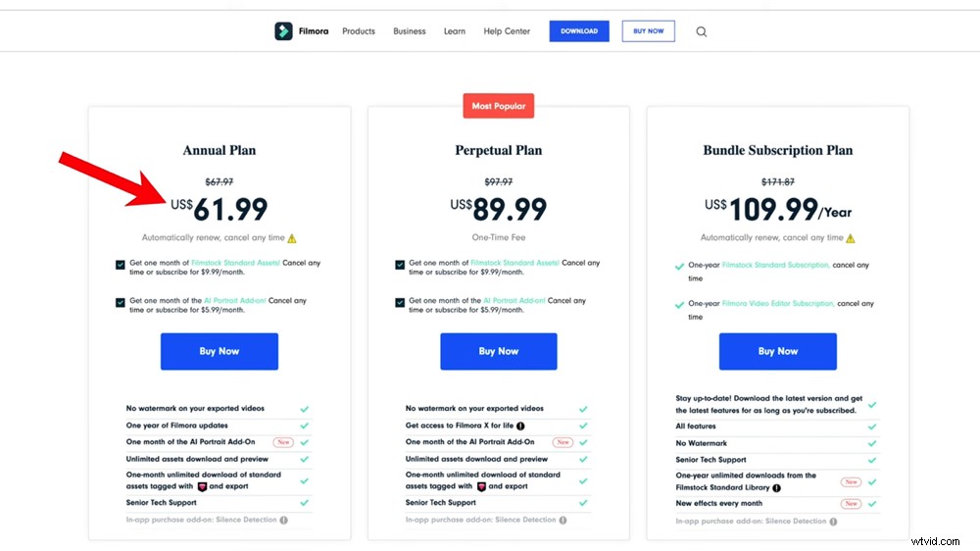The width and height of the screenshot is (980, 551).
Task: Click the Filmora logo icon
Action: pyautogui.click(x=283, y=31)
